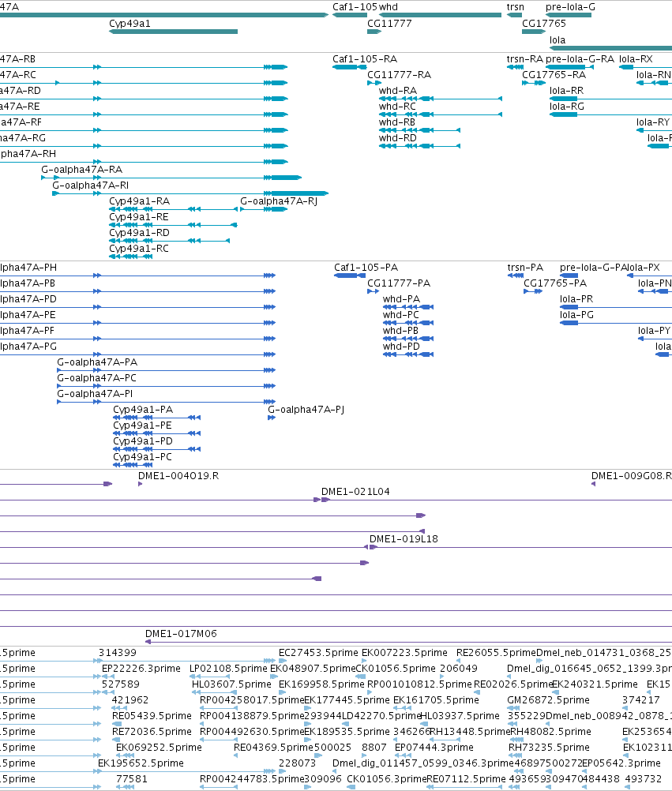Click the whd-PB protein label
Image resolution: width=672 pixels, height=791 pixels.
(x=400, y=331)
